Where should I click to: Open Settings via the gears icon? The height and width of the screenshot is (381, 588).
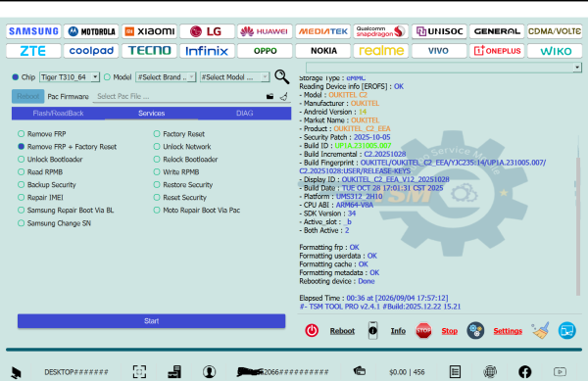point(475,330)
